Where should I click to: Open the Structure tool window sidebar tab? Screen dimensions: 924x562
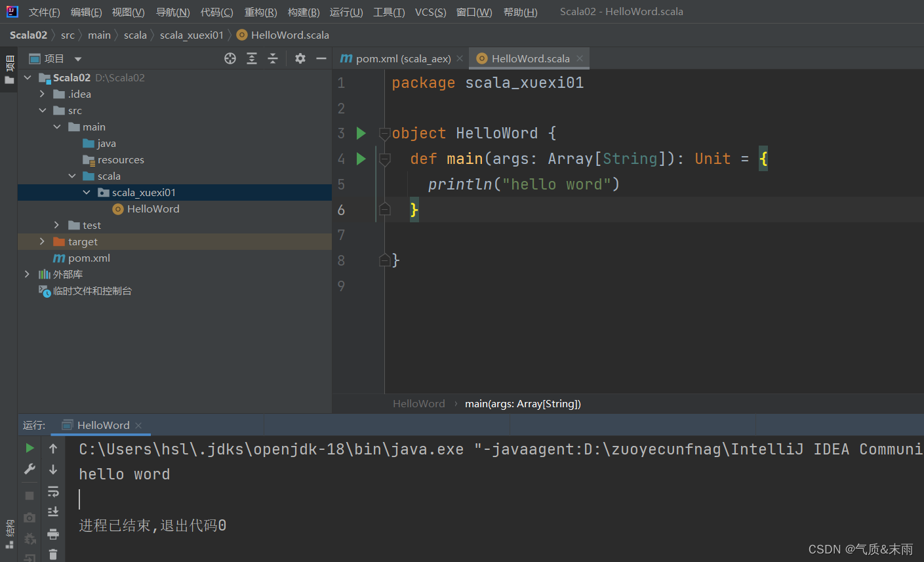[9, 534]
